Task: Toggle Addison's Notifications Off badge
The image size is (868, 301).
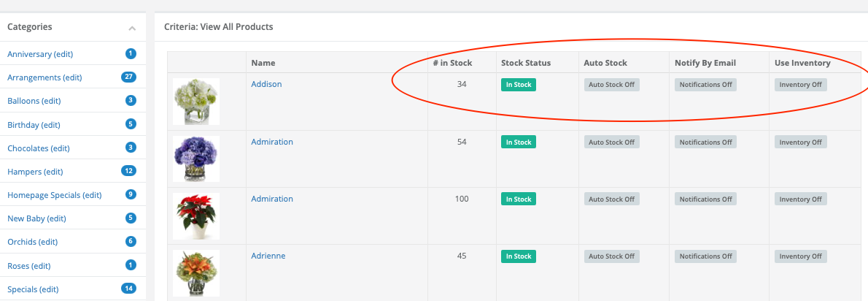Action: [x=706, y=85]
